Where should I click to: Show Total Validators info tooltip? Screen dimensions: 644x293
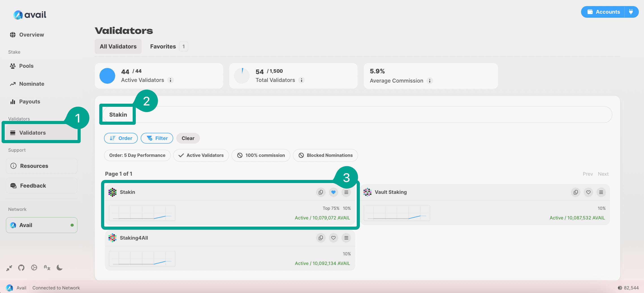[302, 80]
